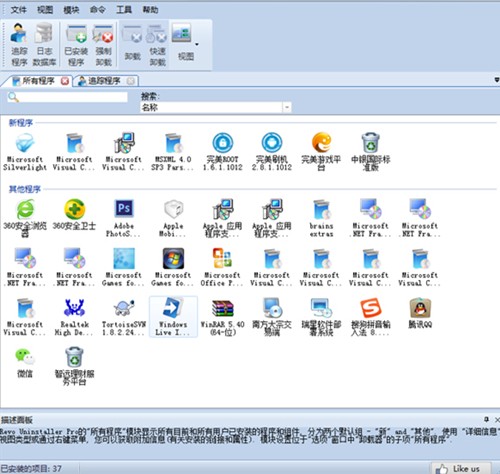Click the 其他程序 group header
Screen dimensions: 500x474
tap(25, 189)
